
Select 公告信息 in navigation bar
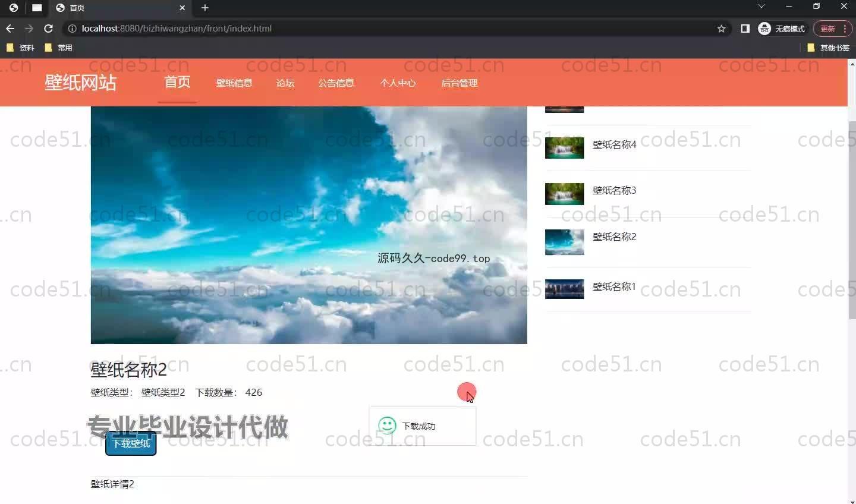[336, 83]
